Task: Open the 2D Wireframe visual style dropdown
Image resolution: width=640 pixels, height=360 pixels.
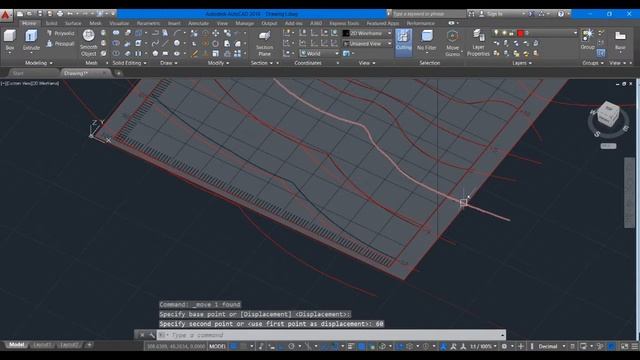Action: (x=367, y=33)
